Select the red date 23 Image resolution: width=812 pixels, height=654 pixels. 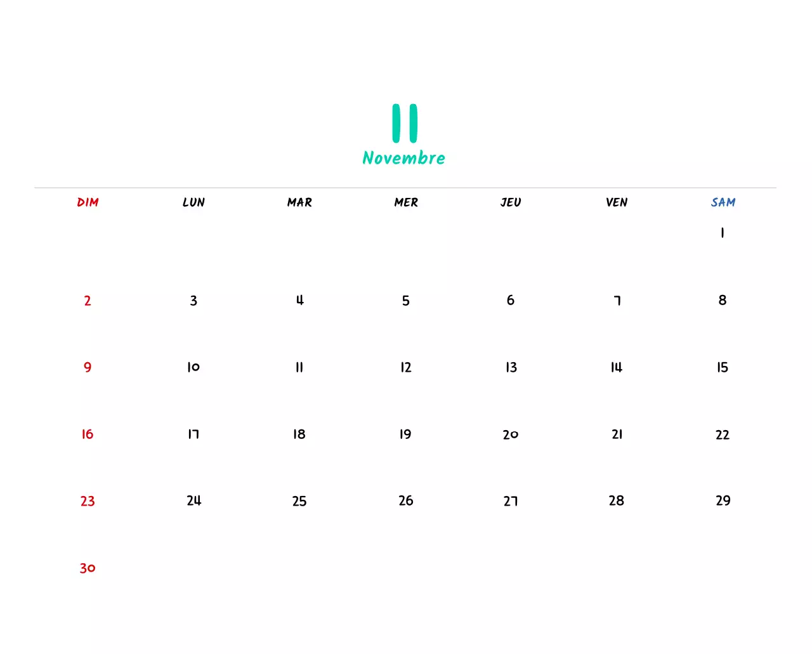[x=88, y=501]
